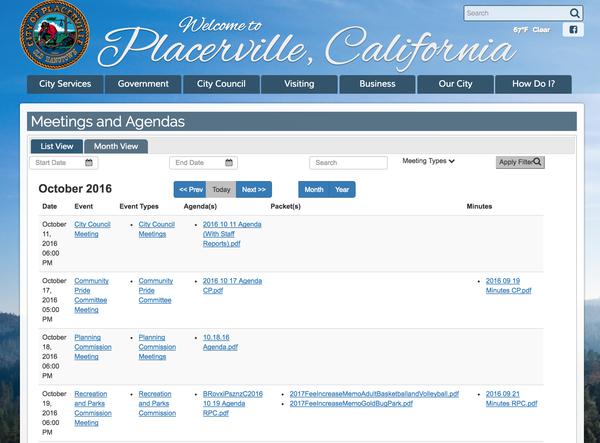Go to previous month with Prev button
600x443 pixels.
coord(190,189)
